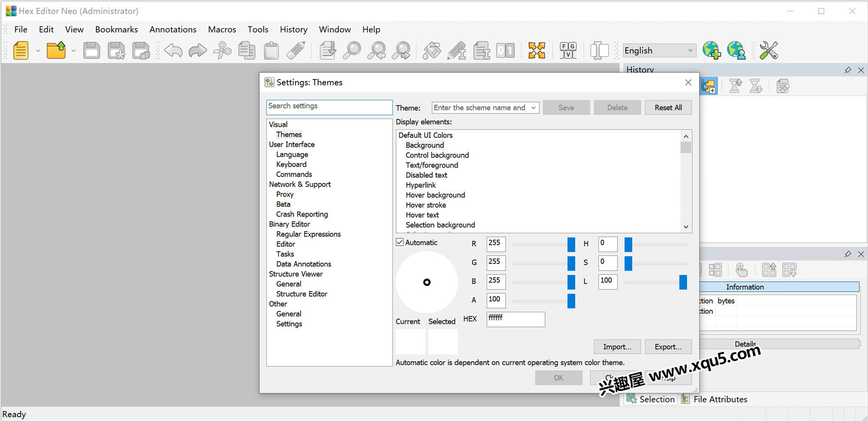Click the Alpha channel slider handle
The image size is (868, 422).
(x=571, y=300)
